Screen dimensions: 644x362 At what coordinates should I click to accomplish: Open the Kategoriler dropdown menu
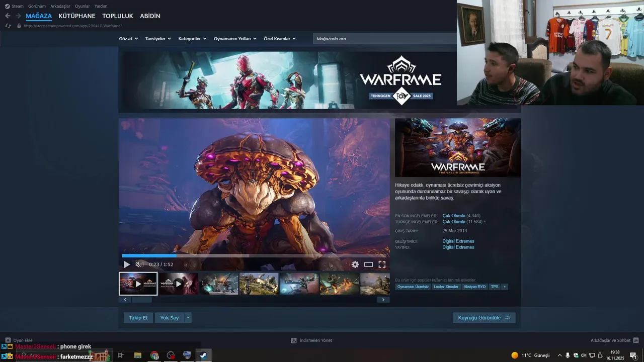pos(192,39)
